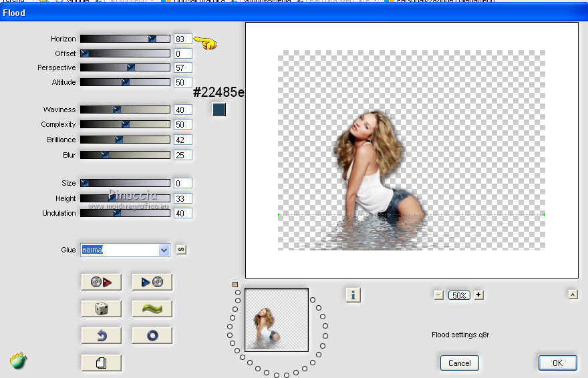Click the Horizon slider

(x=125, y=39)
